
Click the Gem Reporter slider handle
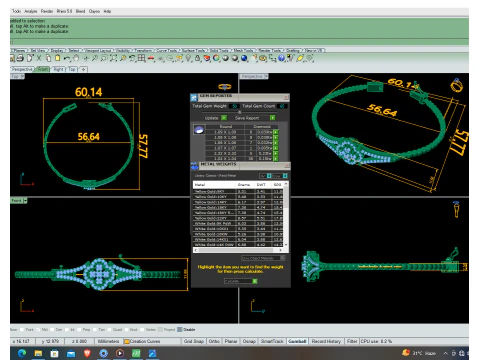click(239, 112)
